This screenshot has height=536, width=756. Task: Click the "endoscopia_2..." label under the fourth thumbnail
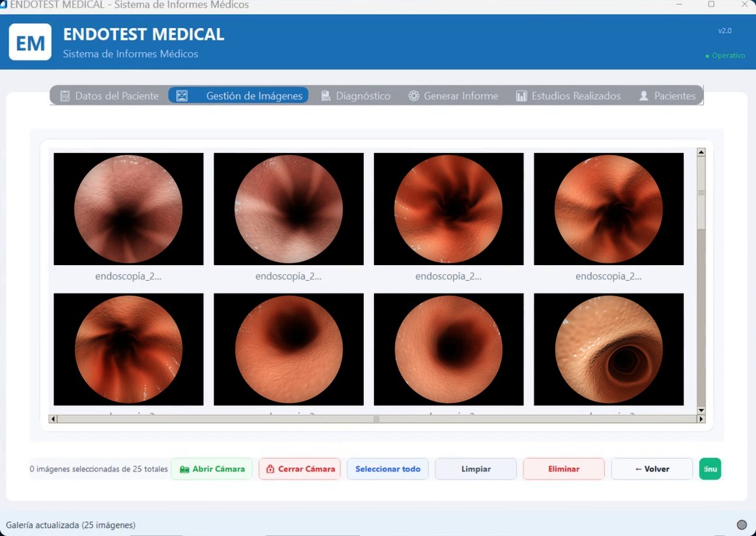[609, 276]
